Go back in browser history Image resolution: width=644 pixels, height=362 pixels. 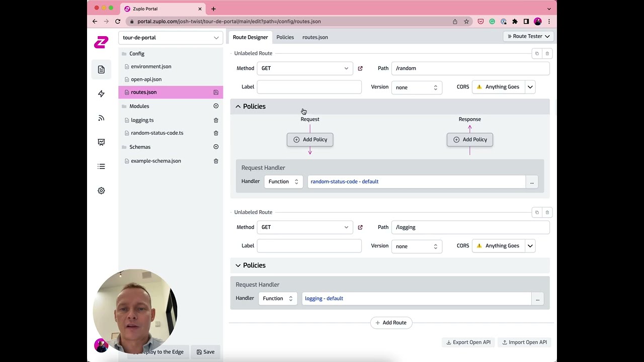[x=95, y=21]
